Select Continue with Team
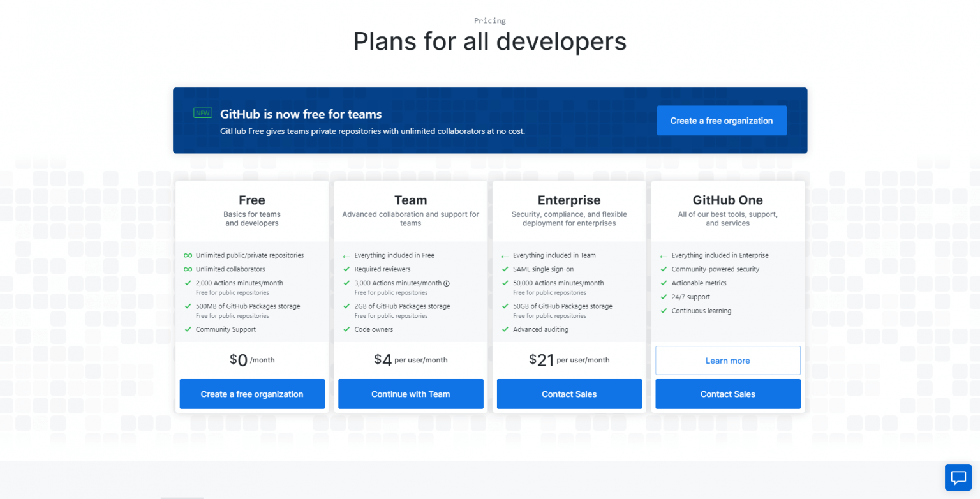The height and width of the screenshot is (499, 980). 410,394
